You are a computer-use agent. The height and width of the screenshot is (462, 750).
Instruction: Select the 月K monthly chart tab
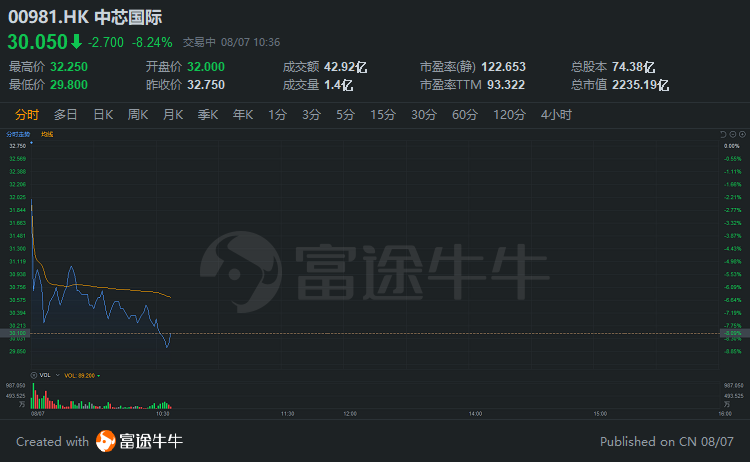coord(173,115)
